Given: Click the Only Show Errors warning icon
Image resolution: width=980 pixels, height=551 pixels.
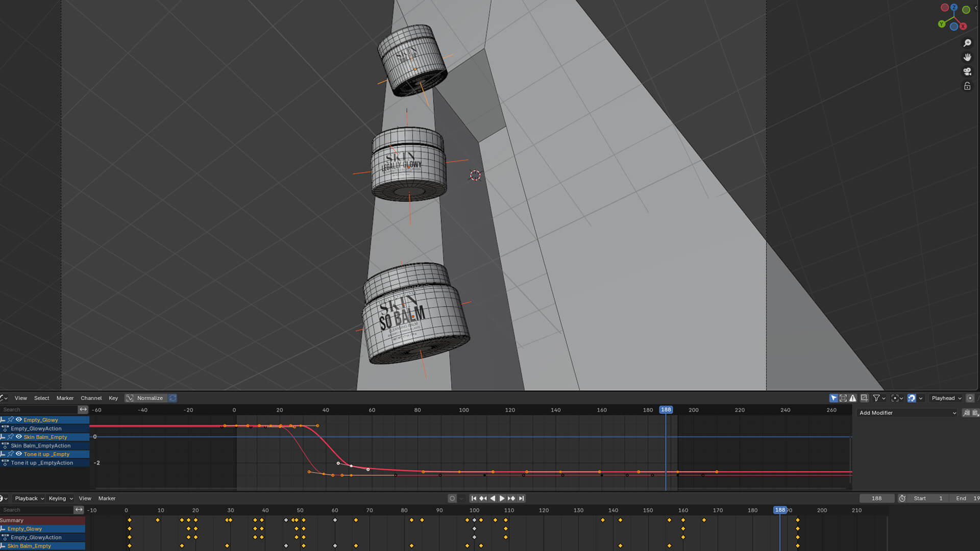Looking at the screenshot, I should [x=854, y=398].
